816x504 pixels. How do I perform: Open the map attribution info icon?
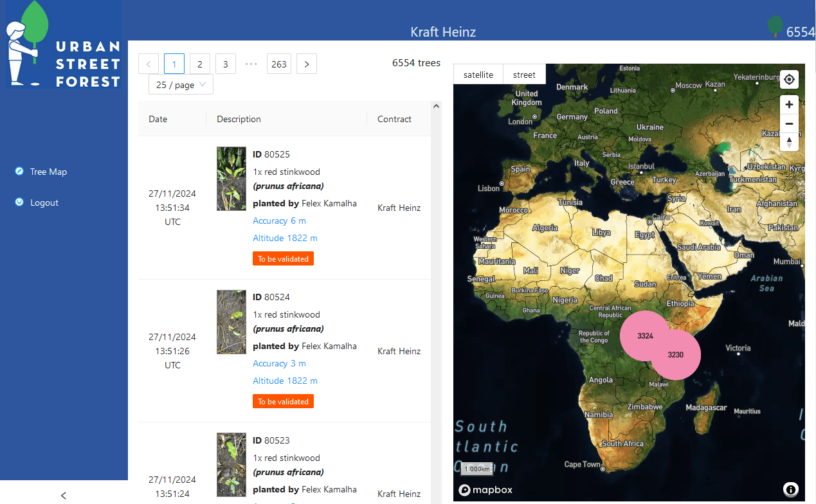coord(791,490)
